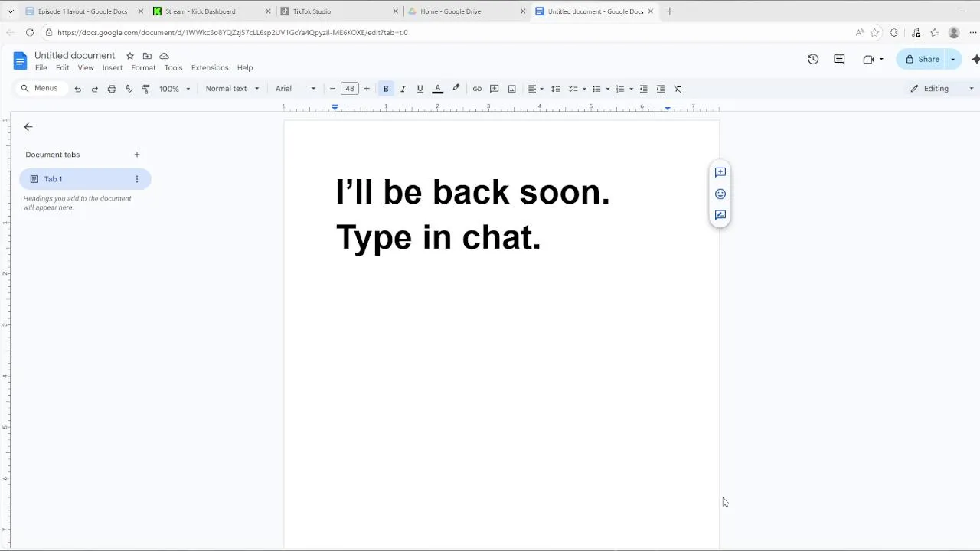The width and height of the screenshot is (980, 551).
Task: Open line and paragraph spacing
Action: [x=556, y=89]
